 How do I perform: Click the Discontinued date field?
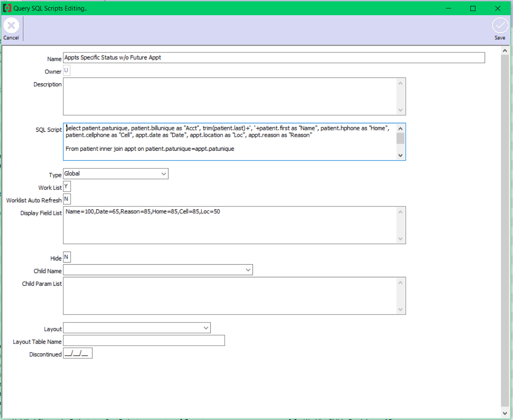(x=78, y=354)
